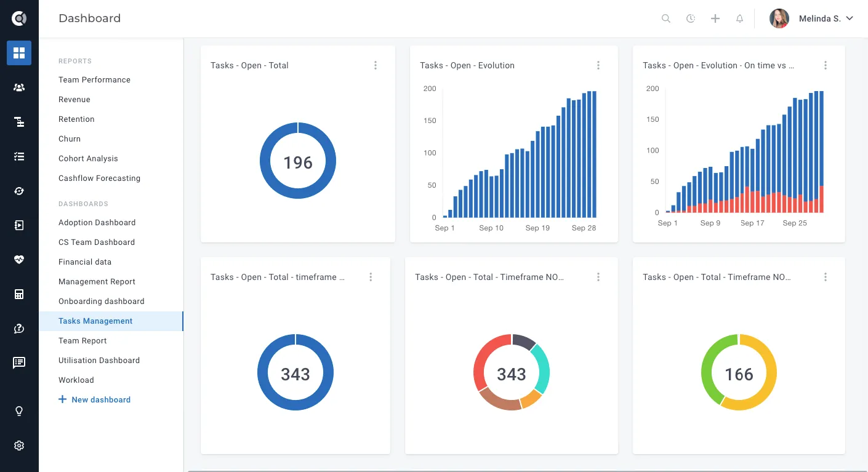Image resolution: width=868 pixels, height=472 pixels.
Task: Click Melinda's profile avatar
Action: (x=779, y=18)
